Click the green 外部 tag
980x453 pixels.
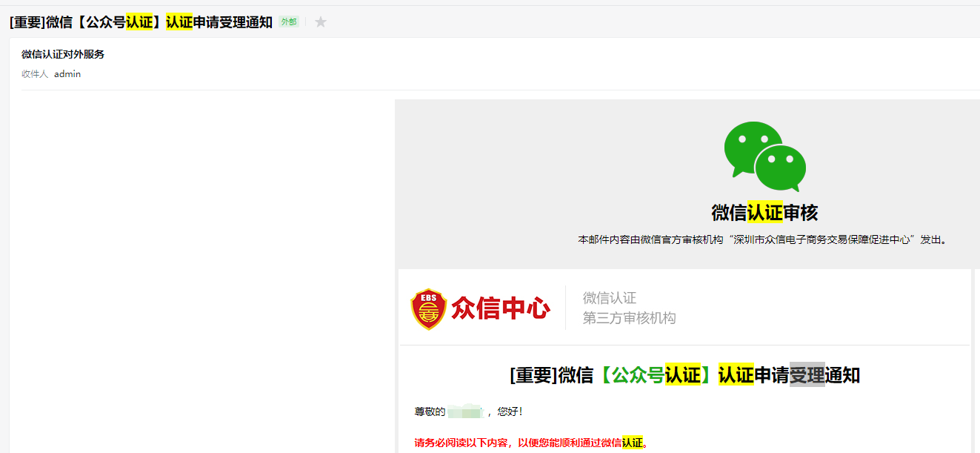(x=289, y=22)
